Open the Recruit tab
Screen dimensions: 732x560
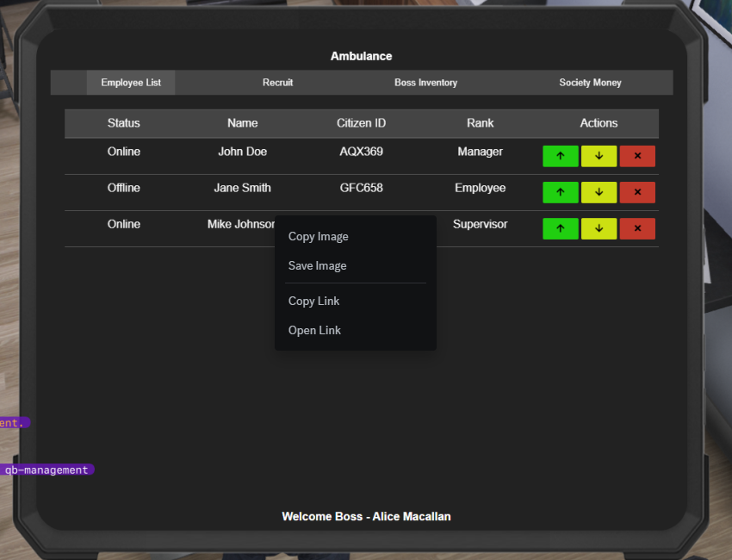tap(277, 83)
